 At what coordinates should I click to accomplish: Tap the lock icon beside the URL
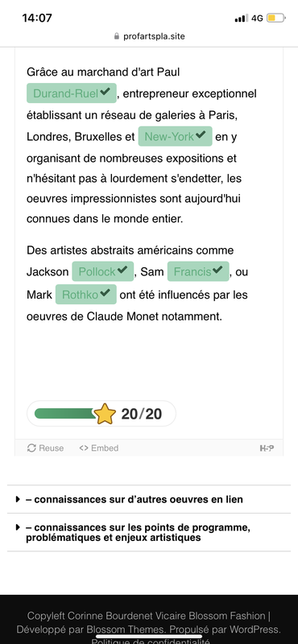[x=117, y=36]
